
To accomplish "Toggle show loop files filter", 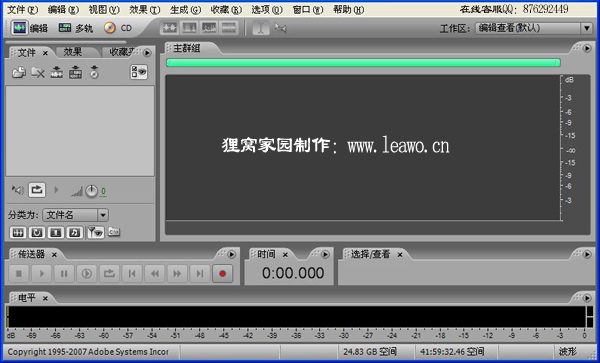I will tap(37, 232).
